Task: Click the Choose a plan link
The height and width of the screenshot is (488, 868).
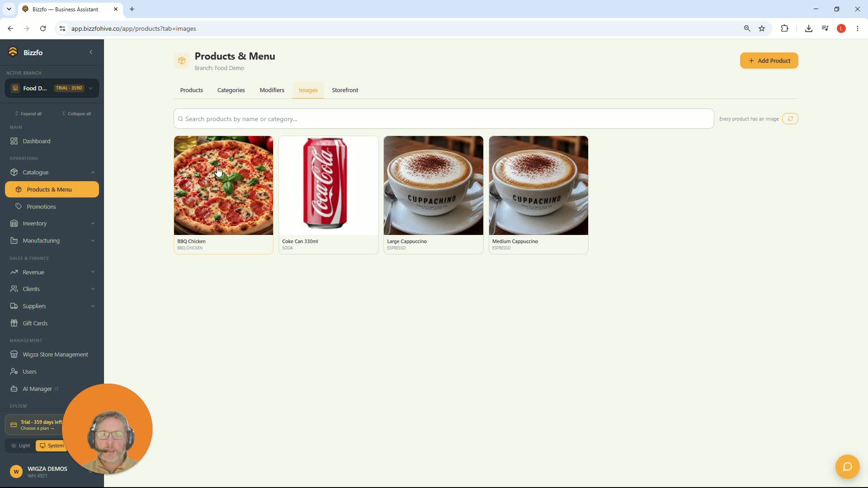Action: [37, 428]
